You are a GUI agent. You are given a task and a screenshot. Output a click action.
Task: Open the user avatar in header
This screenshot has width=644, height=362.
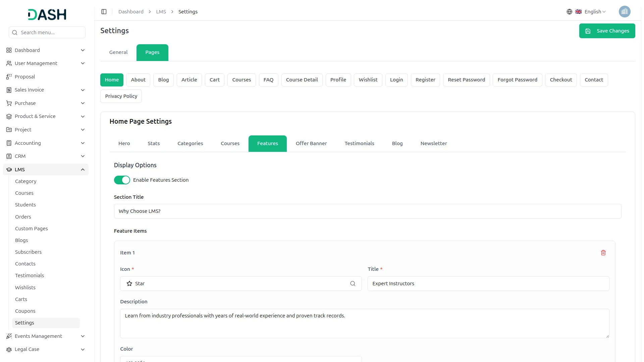[x=624, y=12]
